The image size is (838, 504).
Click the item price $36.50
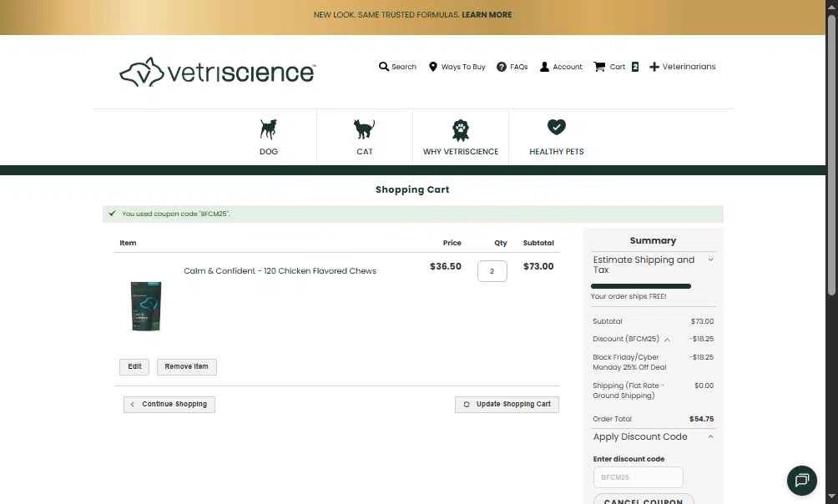(445, 267)
